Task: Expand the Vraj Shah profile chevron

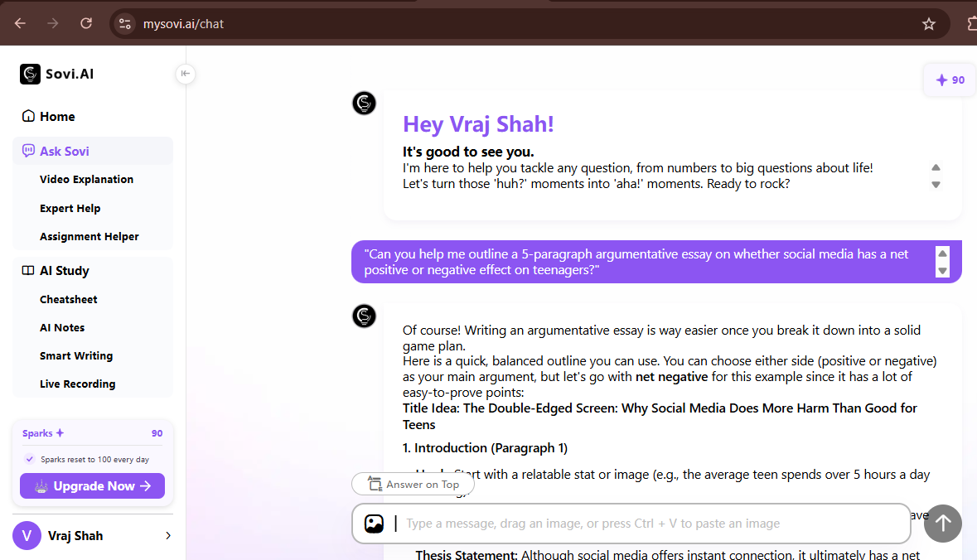Action: [167, 536]
